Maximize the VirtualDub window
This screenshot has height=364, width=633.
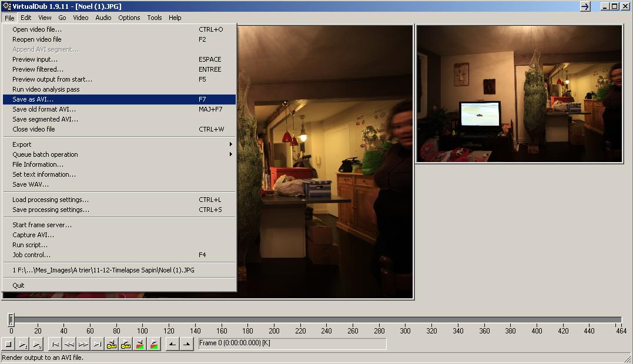[x=614, y=6]
